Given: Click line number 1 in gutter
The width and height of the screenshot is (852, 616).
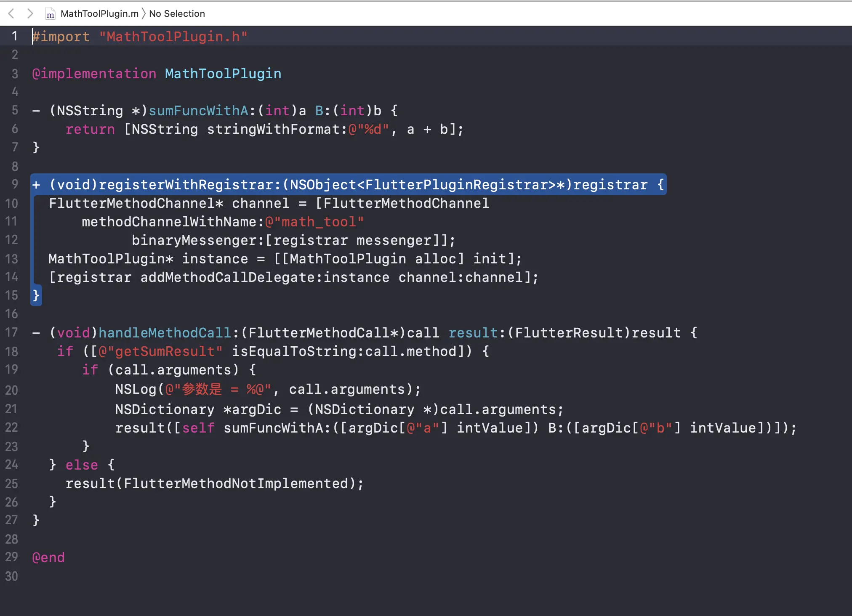Looking at the screenshot, I should point(15,36).
